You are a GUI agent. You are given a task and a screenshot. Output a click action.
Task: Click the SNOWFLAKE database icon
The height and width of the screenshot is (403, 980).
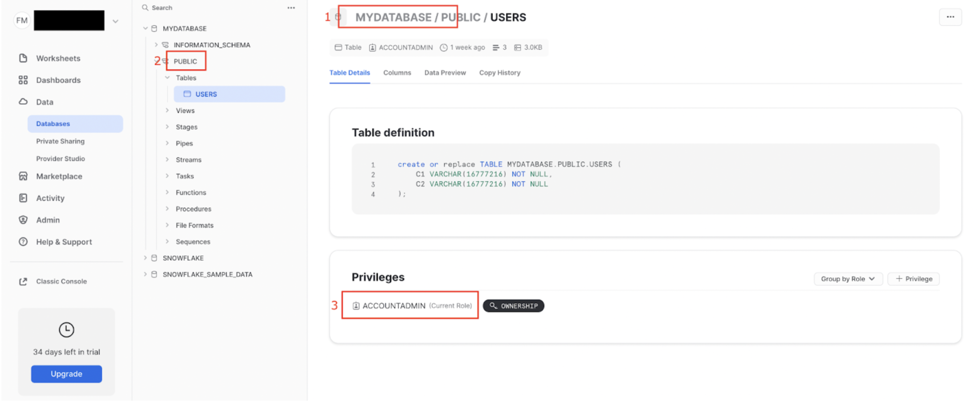[x=154, y=258]
